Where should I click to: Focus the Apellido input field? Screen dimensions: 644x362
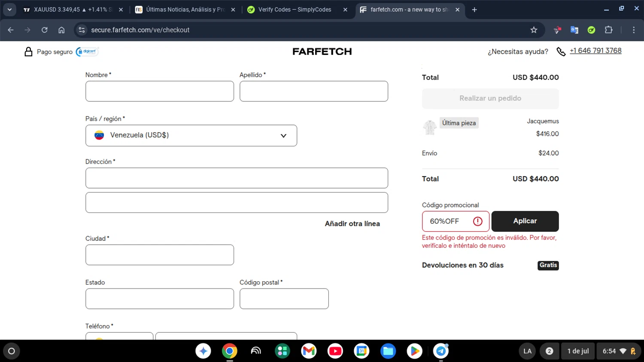tap(314, 91)
